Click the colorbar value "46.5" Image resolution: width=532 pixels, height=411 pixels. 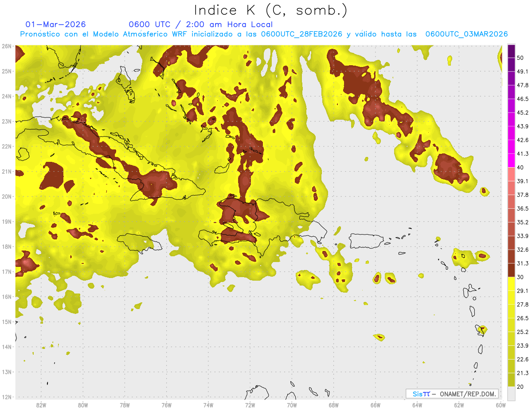[x=523, y=99]
